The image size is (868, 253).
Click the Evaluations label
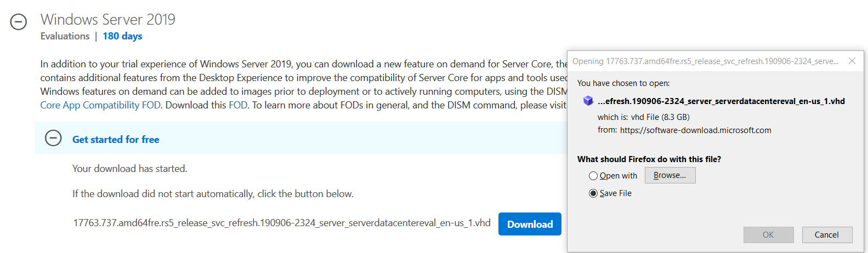click(x=65, y=36)
